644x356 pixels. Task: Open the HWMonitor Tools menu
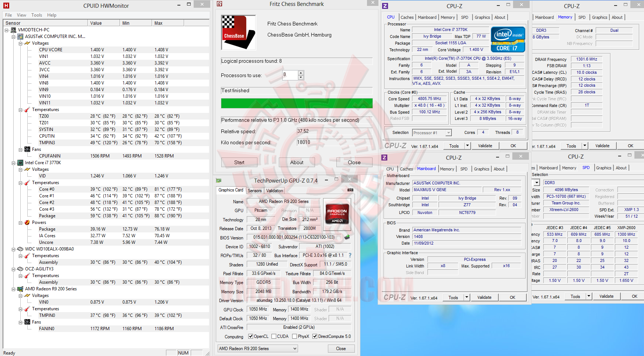(37, 15)
